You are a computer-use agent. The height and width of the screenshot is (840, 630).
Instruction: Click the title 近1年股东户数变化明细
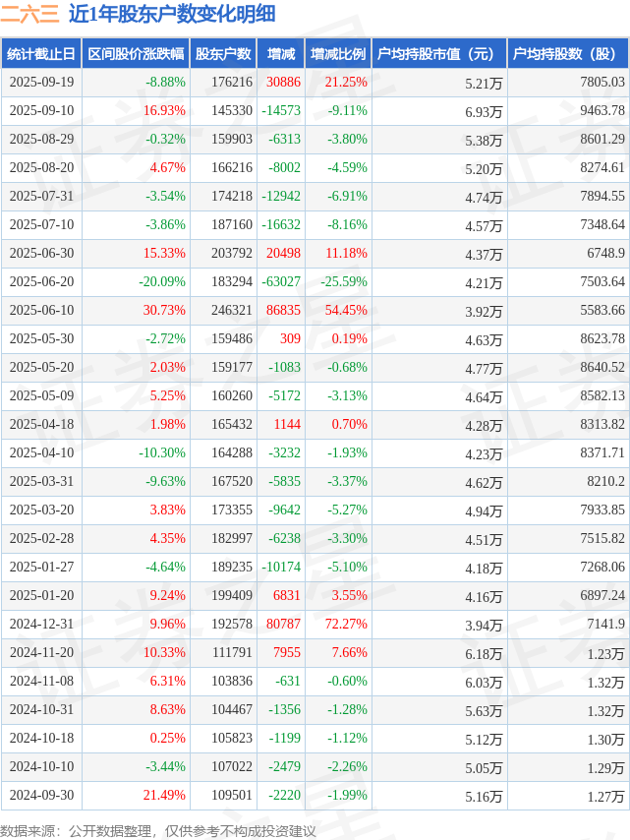pos(172,15)
